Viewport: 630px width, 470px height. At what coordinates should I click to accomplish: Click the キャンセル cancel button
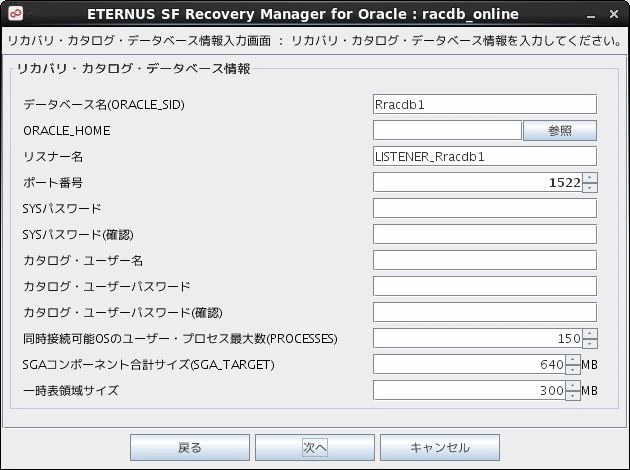click(x=440, y=448)
